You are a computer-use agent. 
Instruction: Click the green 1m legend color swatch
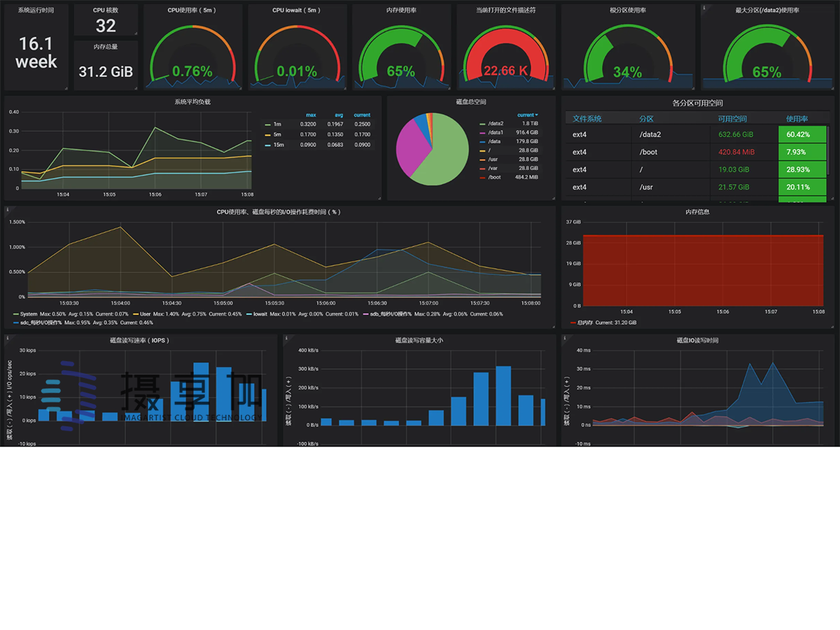267,124
